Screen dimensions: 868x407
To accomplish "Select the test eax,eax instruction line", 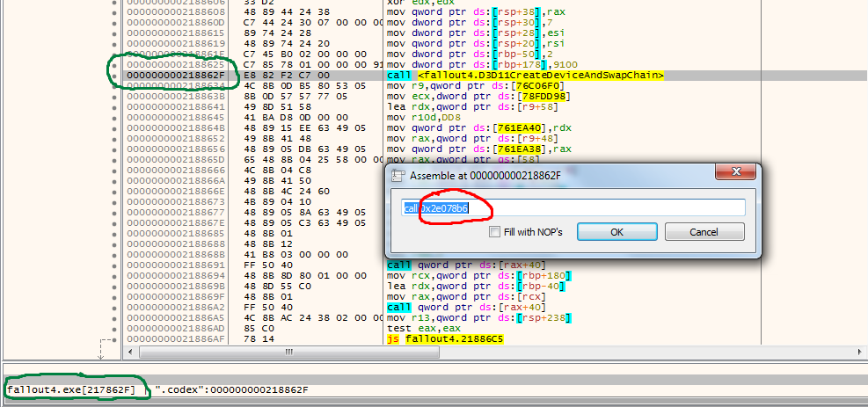I will coord(418,328).
